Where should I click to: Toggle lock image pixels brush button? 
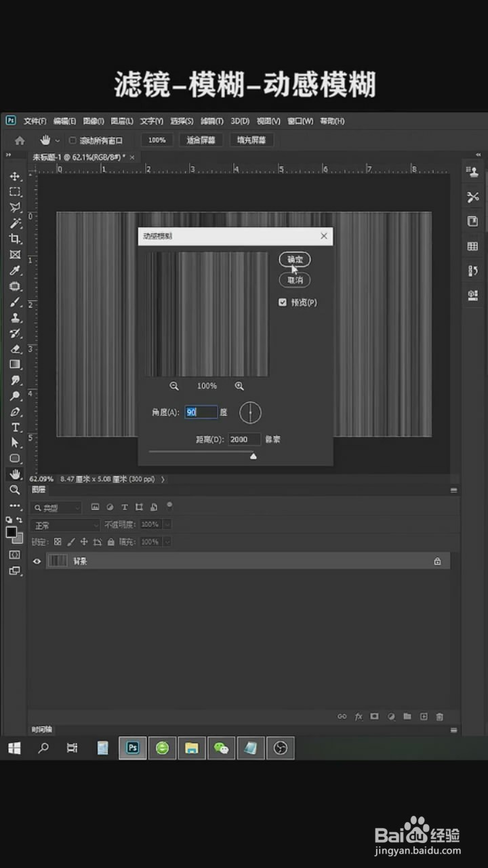click(71, 542)
